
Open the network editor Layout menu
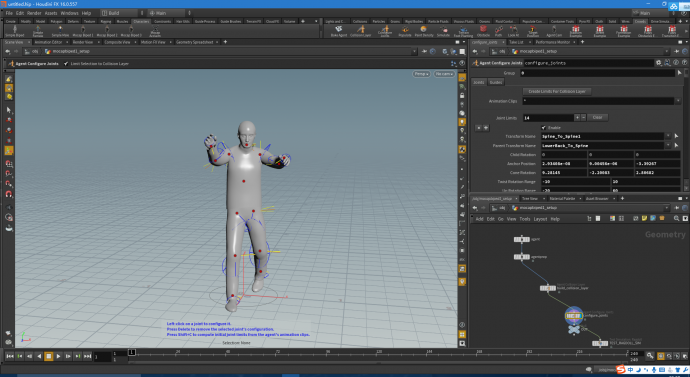(540, 219)
